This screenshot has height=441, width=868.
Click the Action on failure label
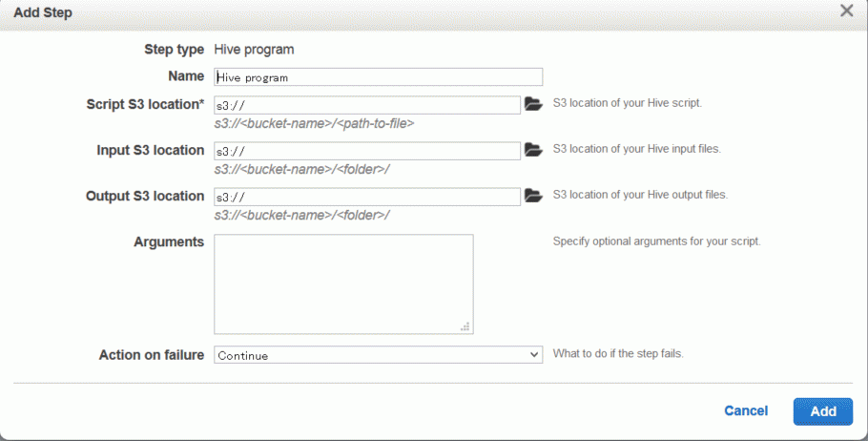pos(152,355)
